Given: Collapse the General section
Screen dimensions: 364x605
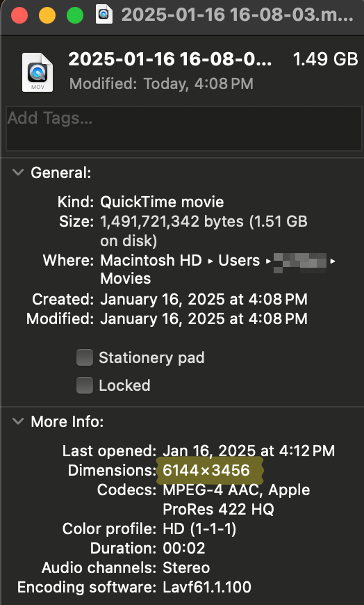Looking at the screenshot, I should (18, 172).
